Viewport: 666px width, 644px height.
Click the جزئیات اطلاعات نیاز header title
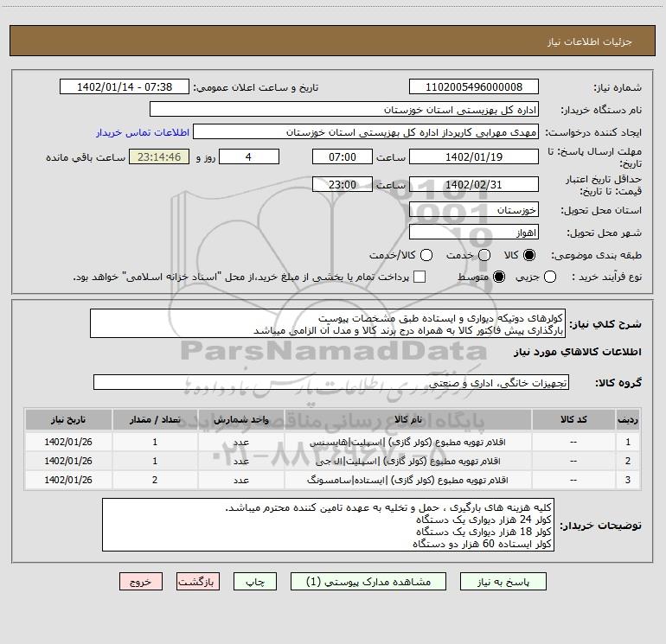click(590, 41)
